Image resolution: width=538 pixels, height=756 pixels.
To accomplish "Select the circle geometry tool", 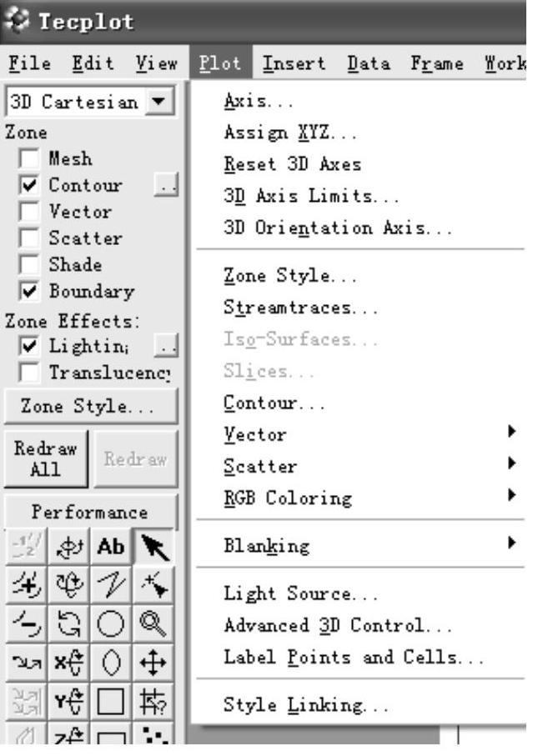I will pos(111,620).
